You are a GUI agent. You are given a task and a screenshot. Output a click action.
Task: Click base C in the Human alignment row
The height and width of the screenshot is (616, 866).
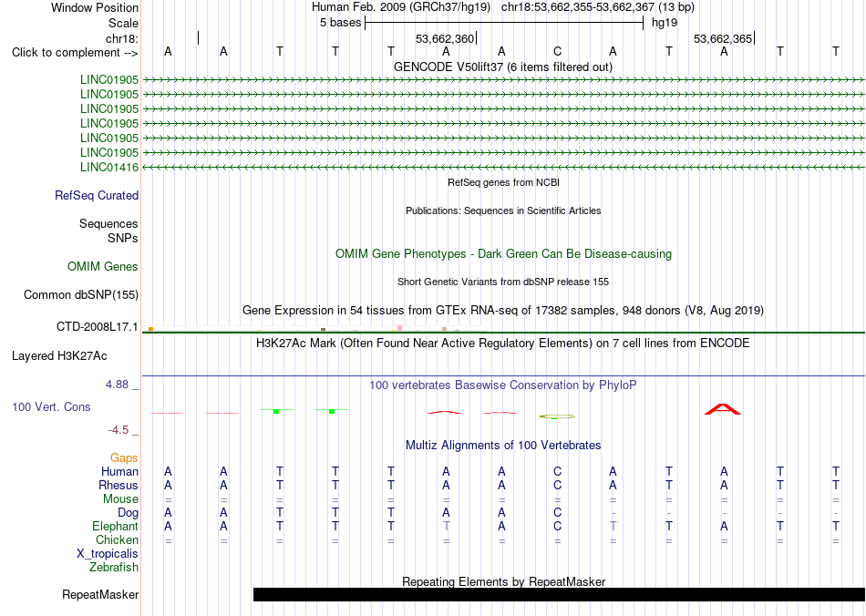[x=557, y=471]
